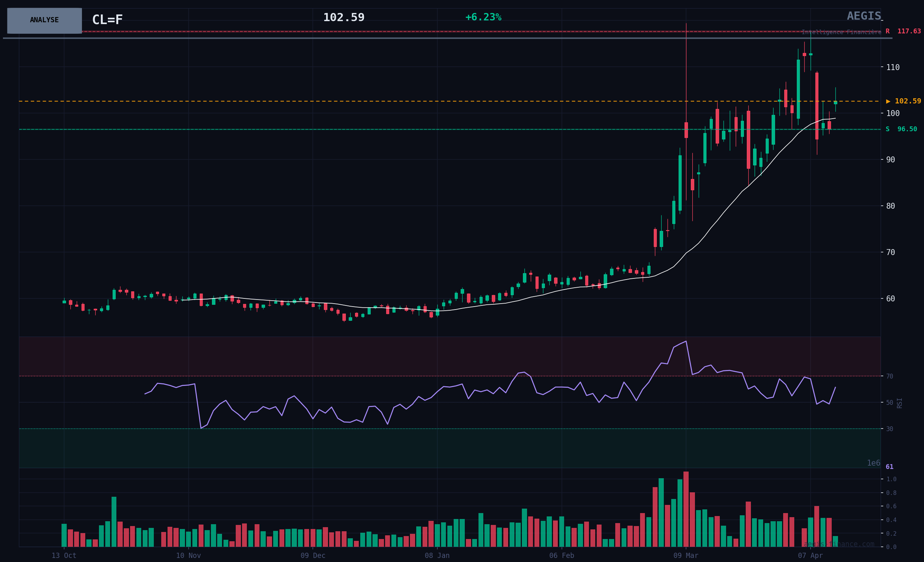Select the 13 Oct date label
This screenshot has height=562, width=924.
click(64, 556)
